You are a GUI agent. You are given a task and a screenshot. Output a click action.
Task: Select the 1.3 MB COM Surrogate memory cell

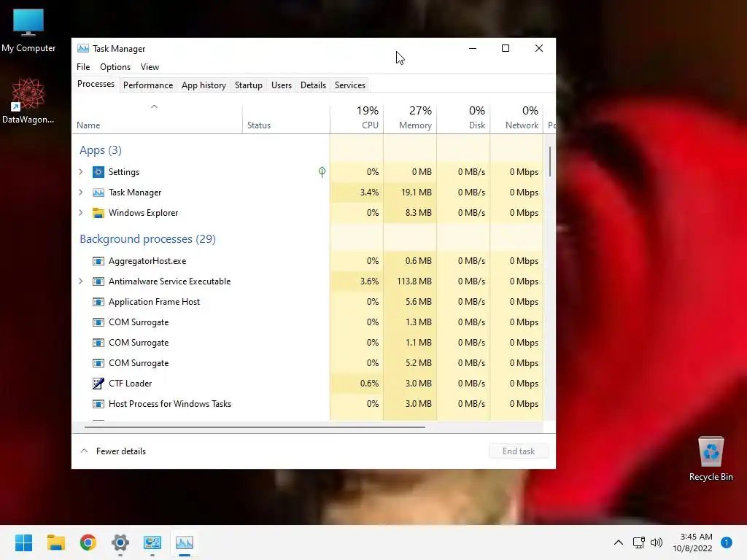[x=410, y=322]
